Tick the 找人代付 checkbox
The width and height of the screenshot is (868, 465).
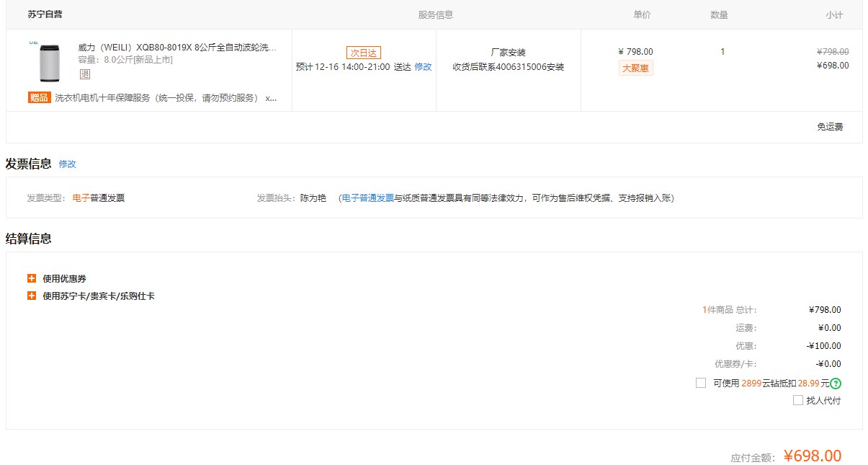click(x=798, y=400)
